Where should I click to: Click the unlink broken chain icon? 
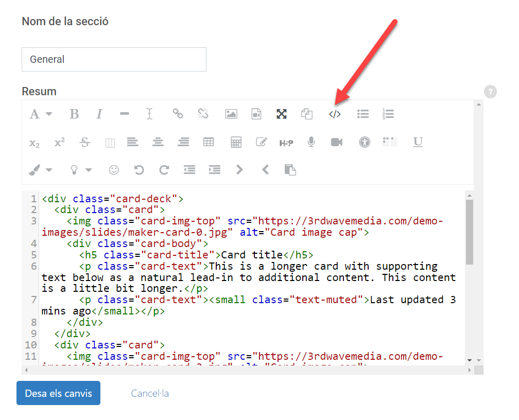point(203,114)
